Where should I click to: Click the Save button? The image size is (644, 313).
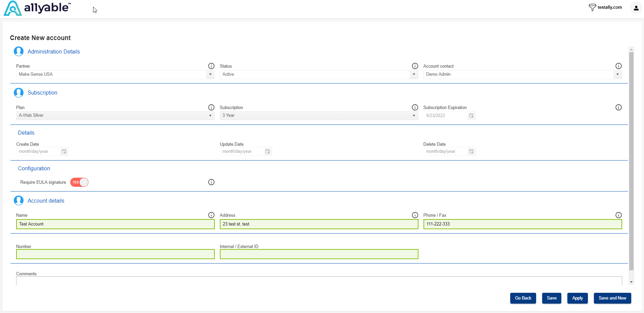[552, 298]
